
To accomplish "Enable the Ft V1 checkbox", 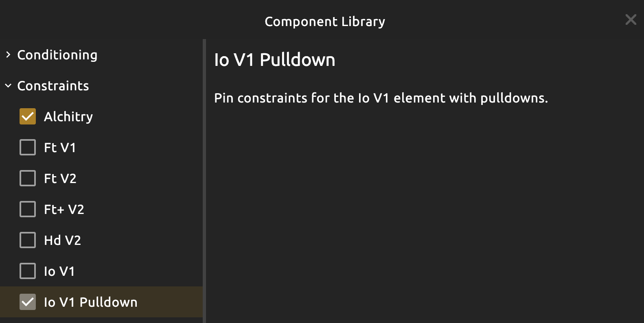I will click(28, 148).
